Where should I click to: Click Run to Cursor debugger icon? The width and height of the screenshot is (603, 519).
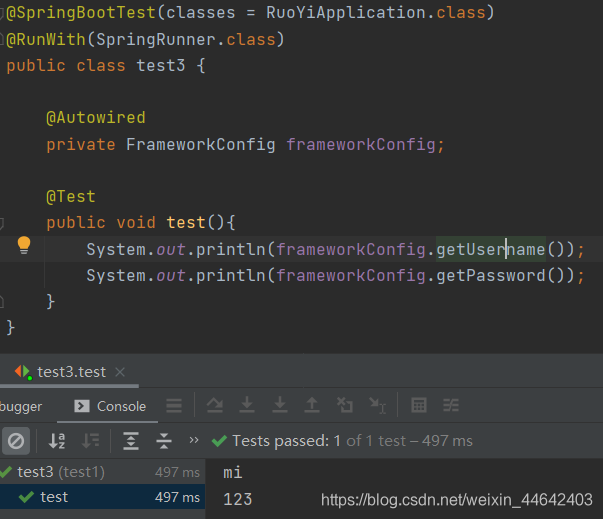377,406
